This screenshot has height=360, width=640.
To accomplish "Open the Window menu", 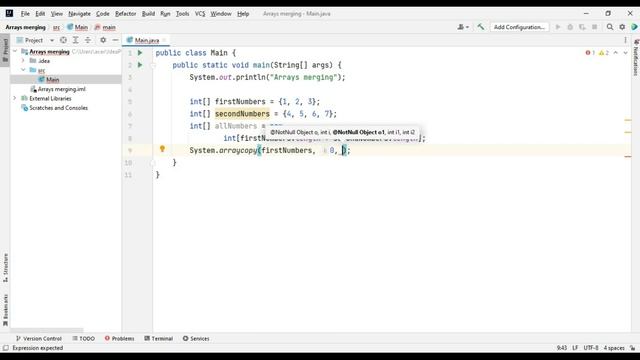I will pyautogui.click(x=221, y=13).
